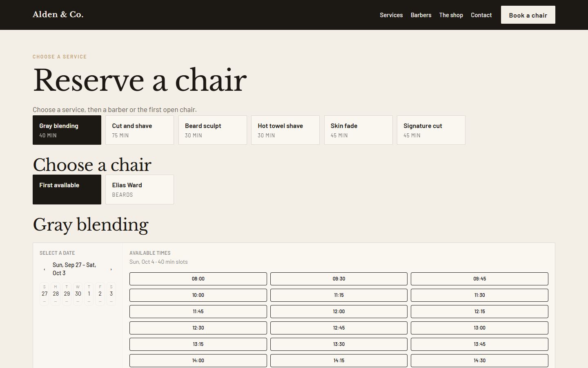588x368 pixels.
Task: Click the 13:15 time slot
Action: pos(198,344)
